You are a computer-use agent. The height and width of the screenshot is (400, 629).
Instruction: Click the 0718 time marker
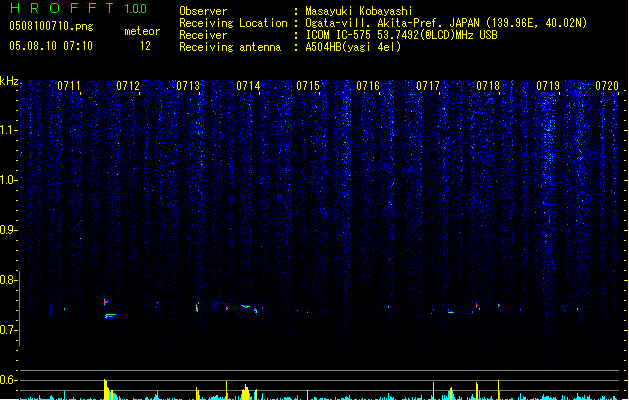488,86
